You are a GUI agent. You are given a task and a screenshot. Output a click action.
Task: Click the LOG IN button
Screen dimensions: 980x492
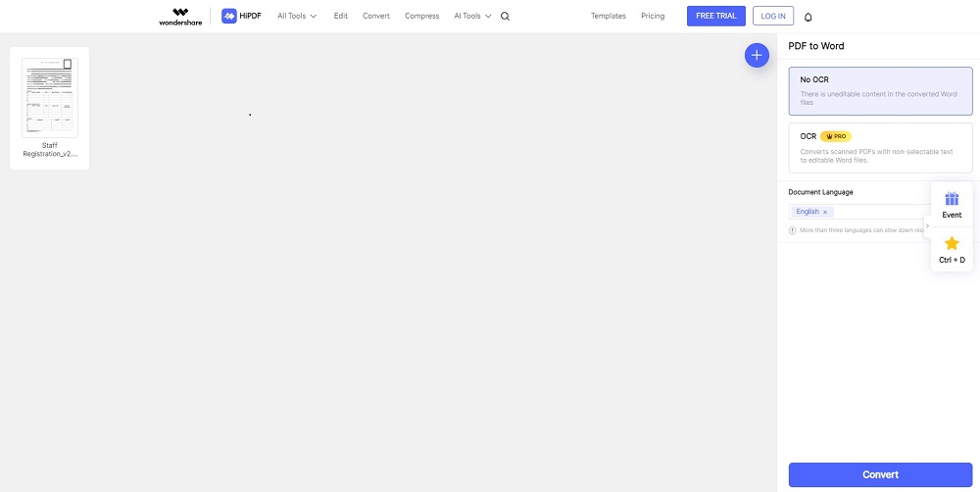(773, 17)
